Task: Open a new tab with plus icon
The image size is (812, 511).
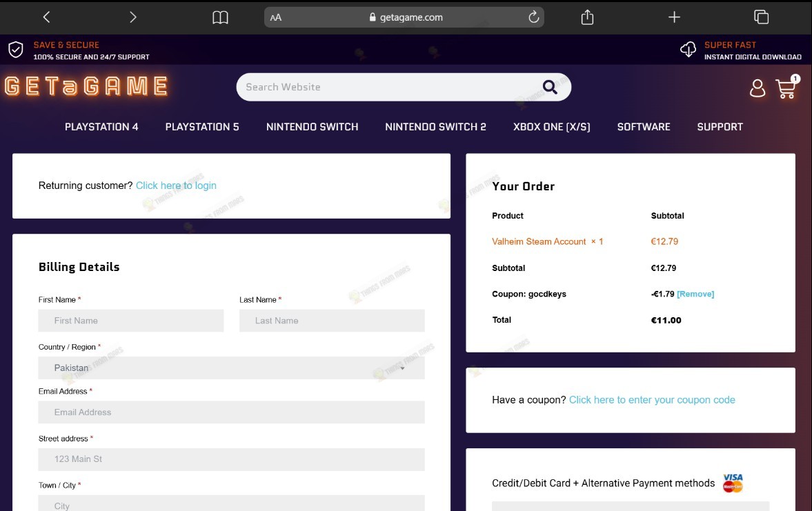Action: click(x=674, y=17)
